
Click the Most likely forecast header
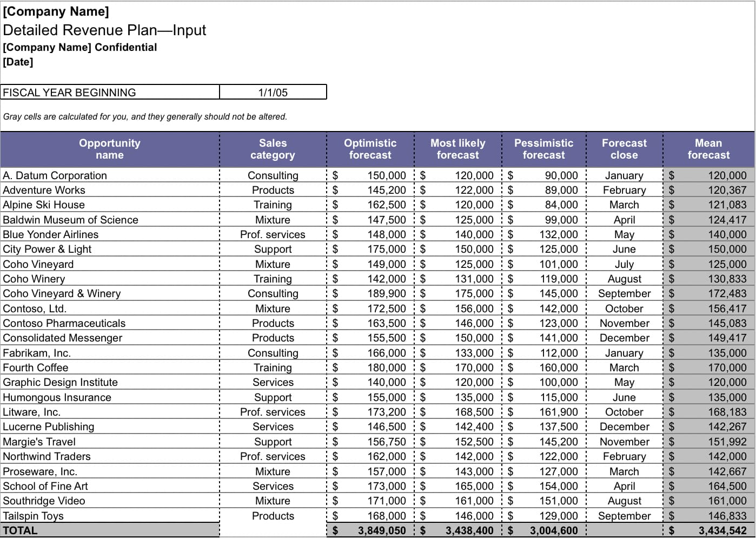(x=457, y=149)
